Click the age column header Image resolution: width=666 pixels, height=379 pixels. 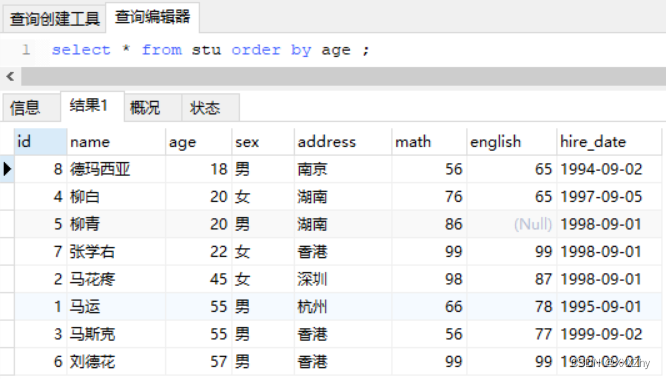[x=199, y=141]
